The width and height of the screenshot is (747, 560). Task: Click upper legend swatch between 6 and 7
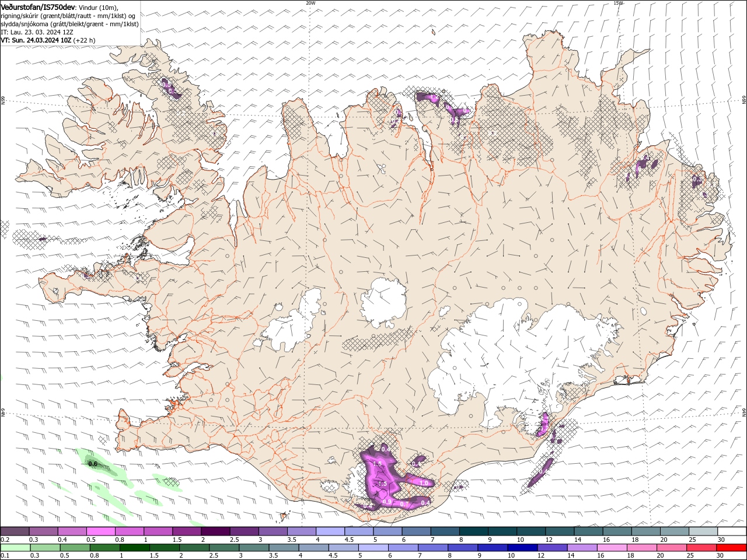pos(416,531)
